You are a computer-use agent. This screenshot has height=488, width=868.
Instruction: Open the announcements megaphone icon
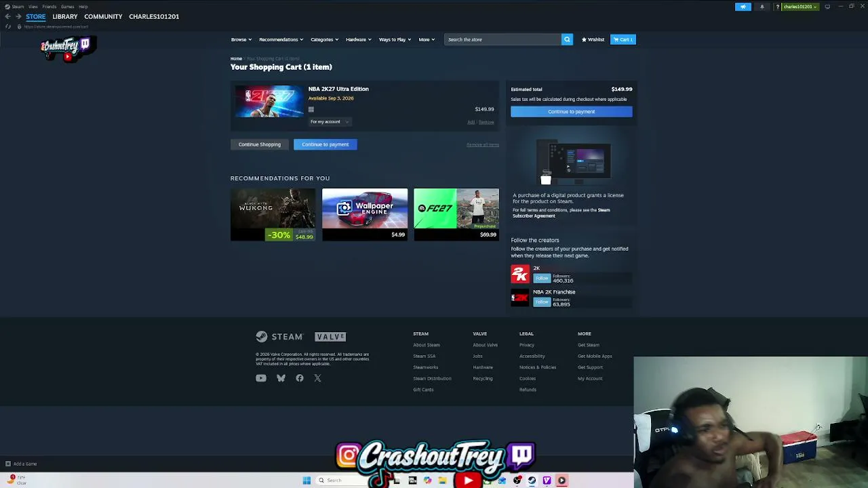[743, 7]
